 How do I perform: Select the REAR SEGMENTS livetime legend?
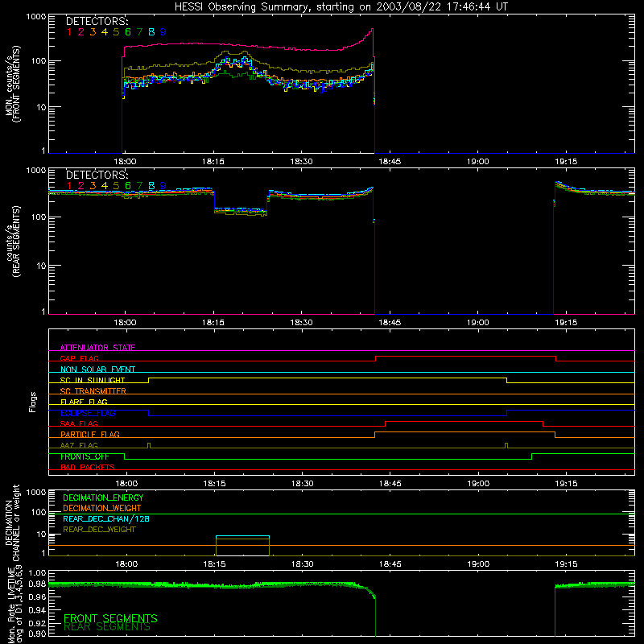107,627
